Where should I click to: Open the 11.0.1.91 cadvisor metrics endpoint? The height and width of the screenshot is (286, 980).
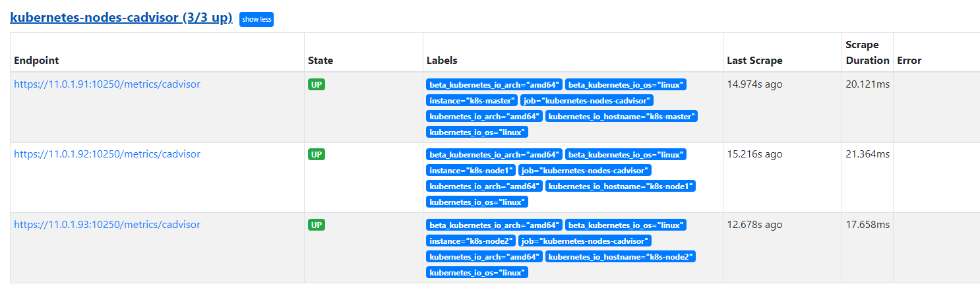click(107, 84)
